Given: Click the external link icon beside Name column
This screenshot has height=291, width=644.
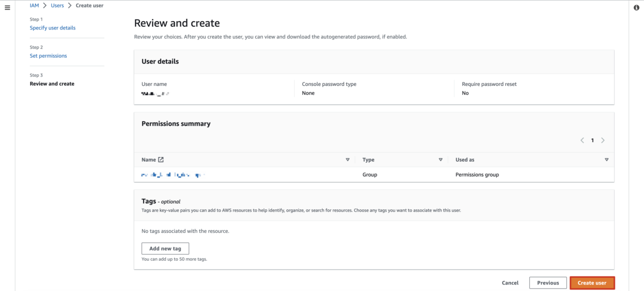Looking at the screenshot, I should click(x=161, y=159).
